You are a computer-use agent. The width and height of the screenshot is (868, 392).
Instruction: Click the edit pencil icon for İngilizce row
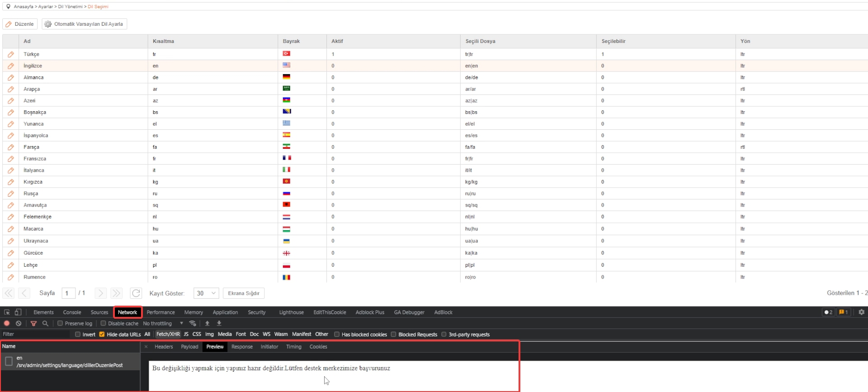pyautogui.click(x=11, y=66)
